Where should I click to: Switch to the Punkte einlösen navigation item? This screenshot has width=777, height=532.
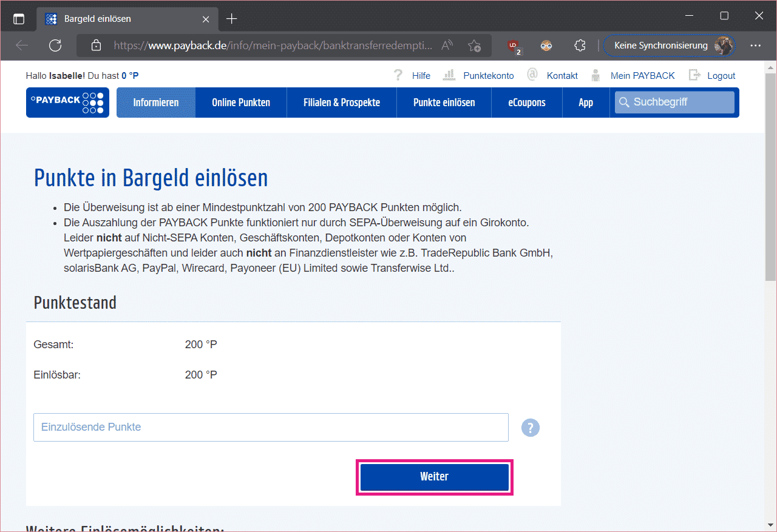pos(444,102)
